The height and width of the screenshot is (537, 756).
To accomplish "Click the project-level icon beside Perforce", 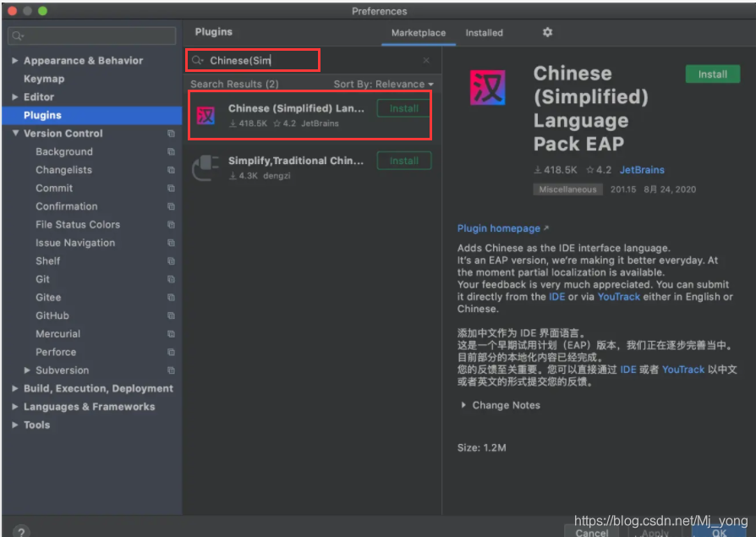I will click(x=171, y=353).
